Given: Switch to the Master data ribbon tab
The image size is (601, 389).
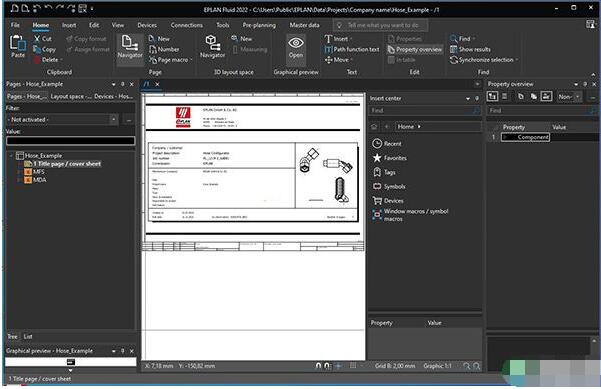Looking at the screenshot, I should click(x=304, y=25).
